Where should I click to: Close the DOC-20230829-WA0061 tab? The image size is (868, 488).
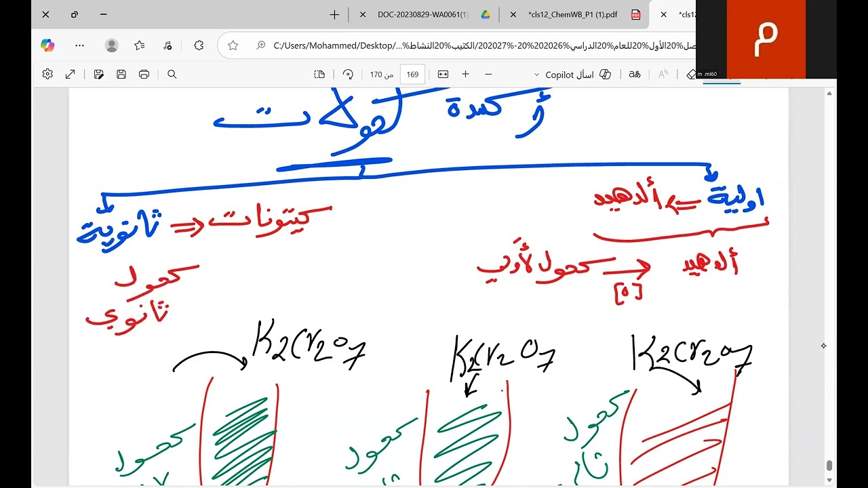(363, 14)
